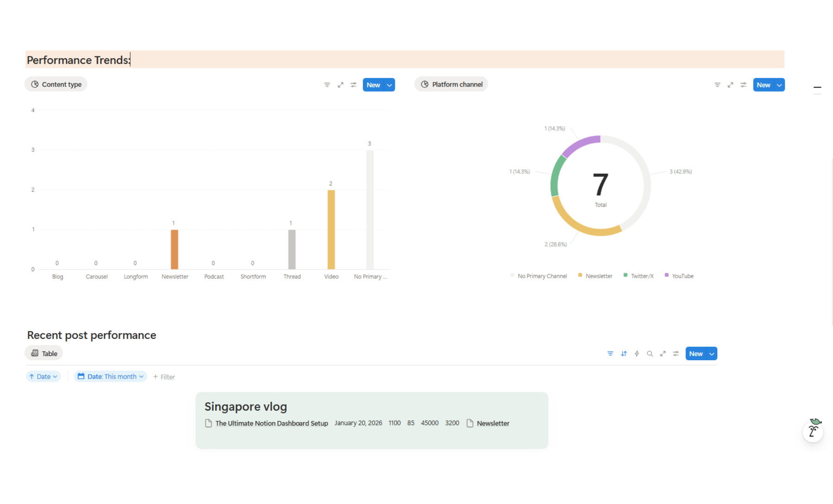This screenshot has width=833, height=504.
Task: Click the January 20, 2026 date cell
Action: 358,424
